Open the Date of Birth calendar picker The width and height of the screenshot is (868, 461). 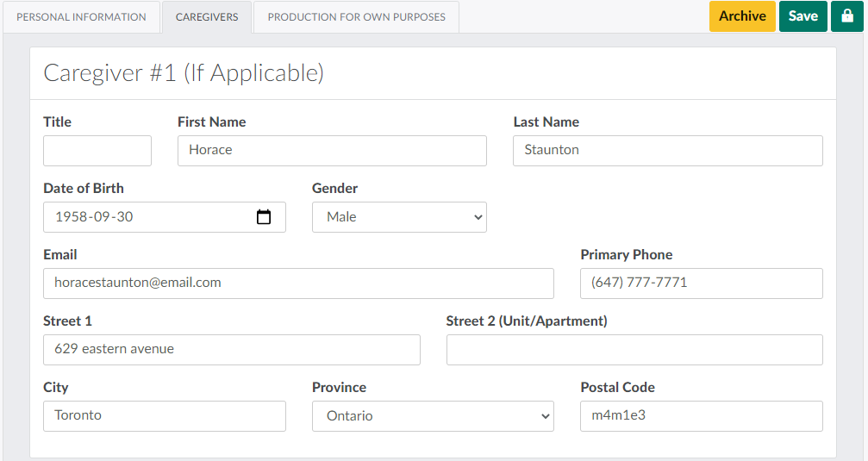click(x=264, y=217)
